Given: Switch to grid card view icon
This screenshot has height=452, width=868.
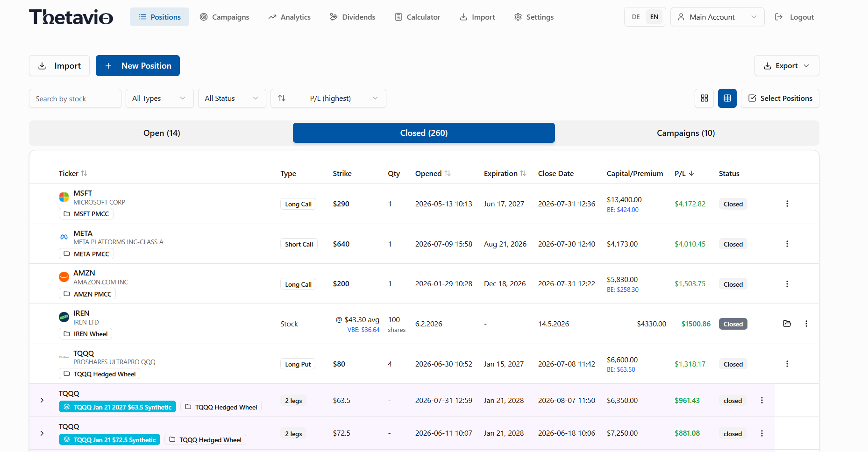Looking at the screenshot, I should pyautogui.click(x=704, y=98).
